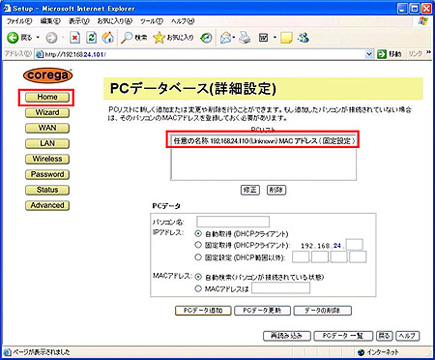Click the パソコン名 input field
435x360 pixels.
(233, 222)
